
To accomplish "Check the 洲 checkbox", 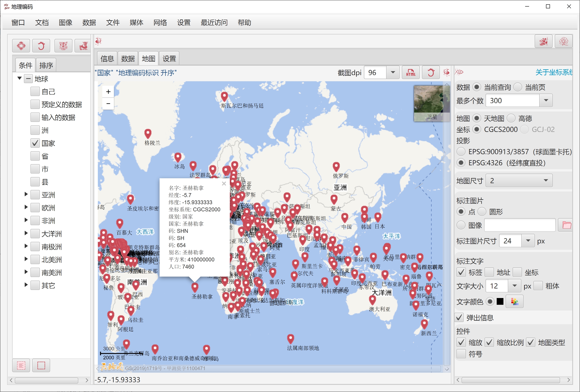I will tap(35, 130).
